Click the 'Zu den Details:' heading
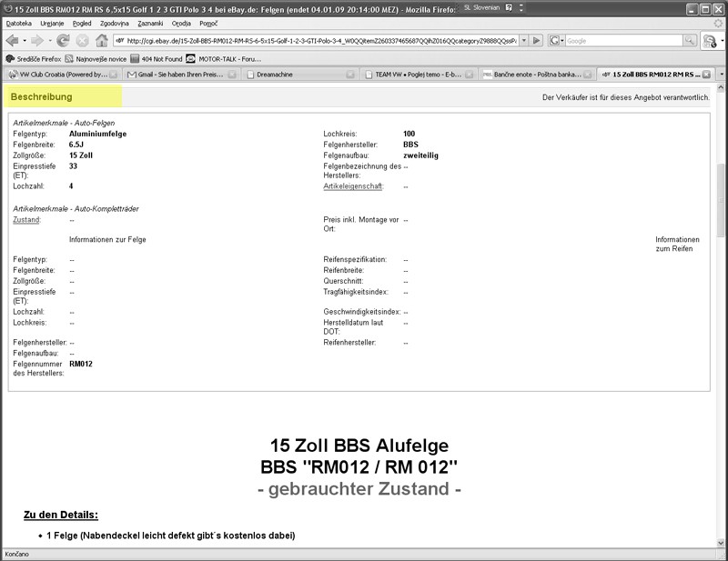This screenshot has height=561, width=728. pos(61,515)
